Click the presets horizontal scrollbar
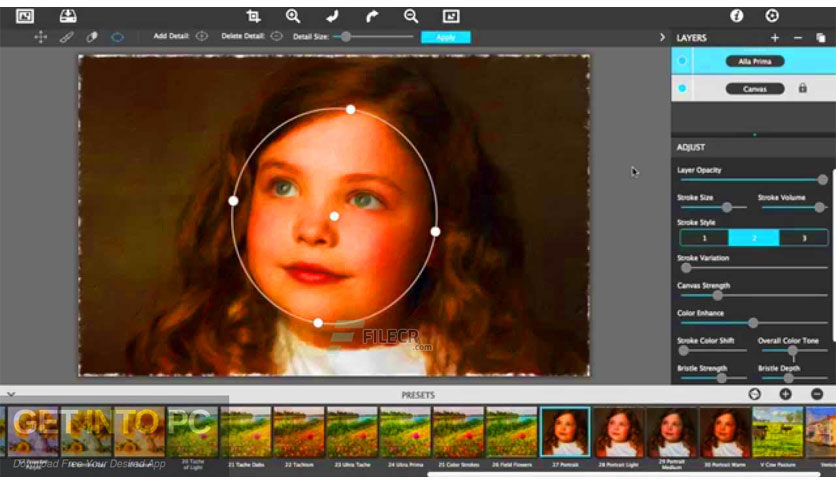 (x=623, y=474)
